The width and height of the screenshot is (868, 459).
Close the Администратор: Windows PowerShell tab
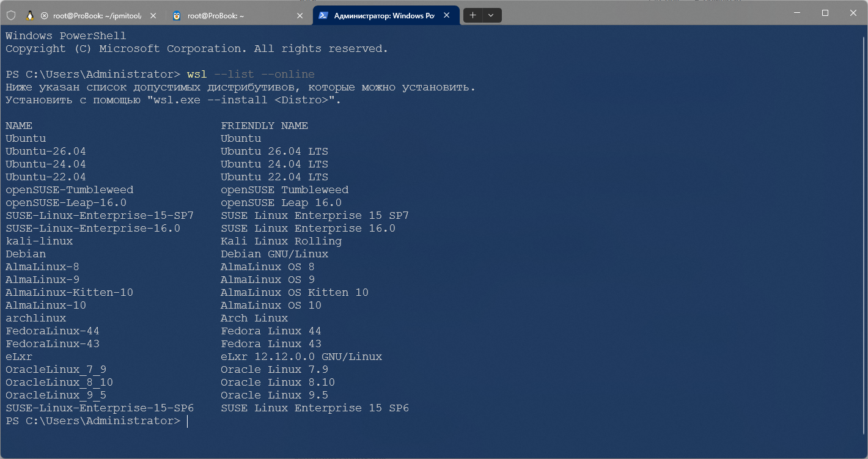coord(447,15)
